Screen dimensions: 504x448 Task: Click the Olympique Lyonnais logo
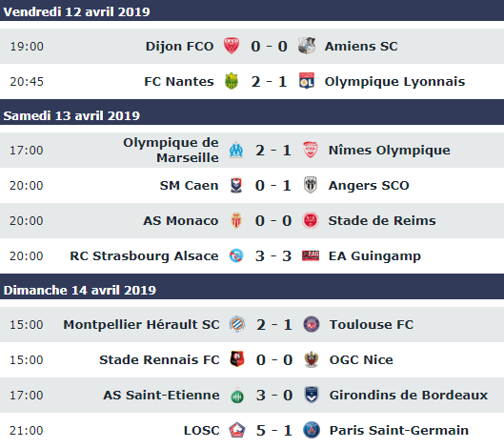click(x=307, y=81)
